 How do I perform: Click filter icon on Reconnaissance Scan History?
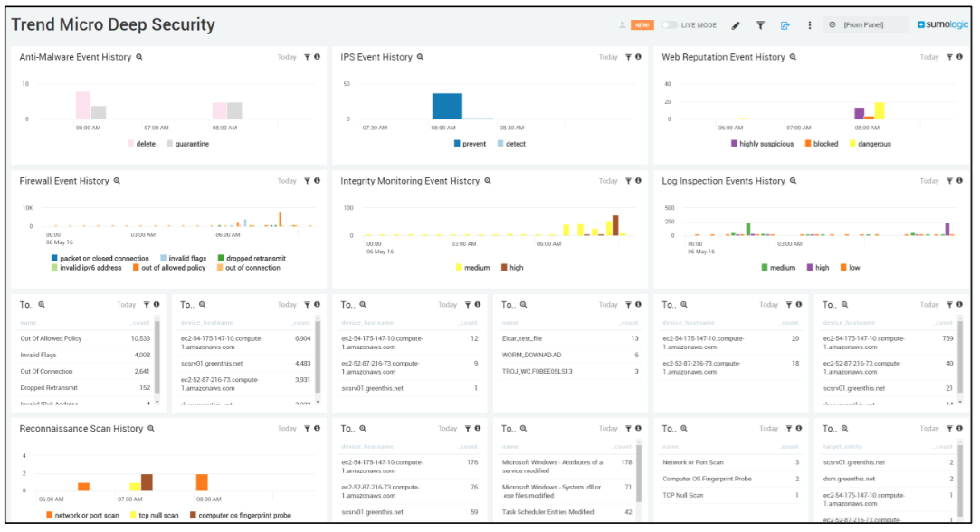307,429
